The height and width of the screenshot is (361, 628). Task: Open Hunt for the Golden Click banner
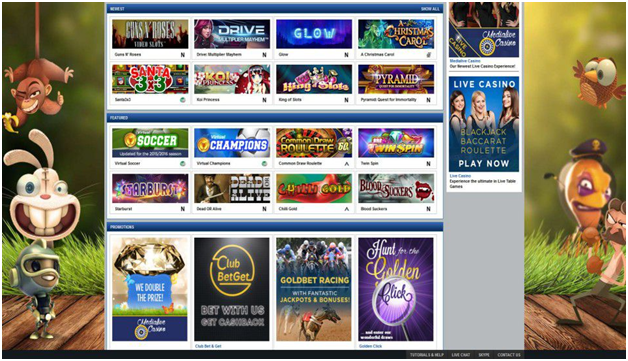(396, 289)
